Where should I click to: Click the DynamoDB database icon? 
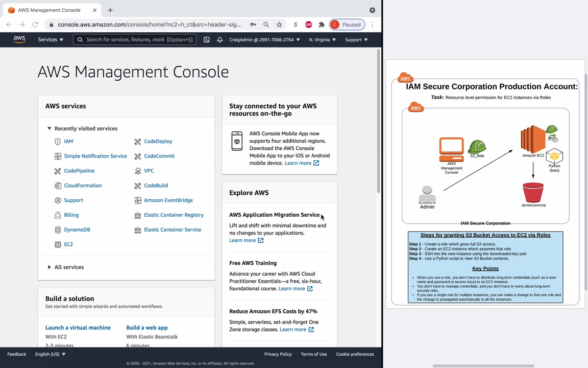point(57,230)
